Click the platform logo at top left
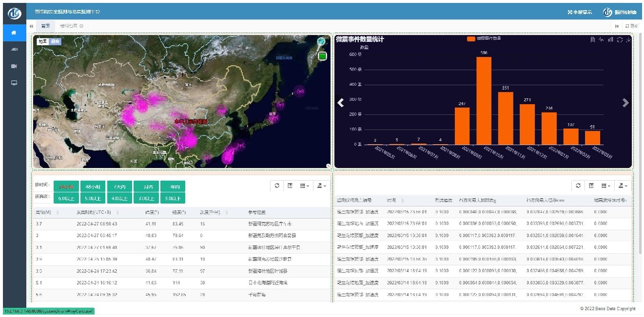The width and height of the screenshot is (644, 317). coord(14,13)
